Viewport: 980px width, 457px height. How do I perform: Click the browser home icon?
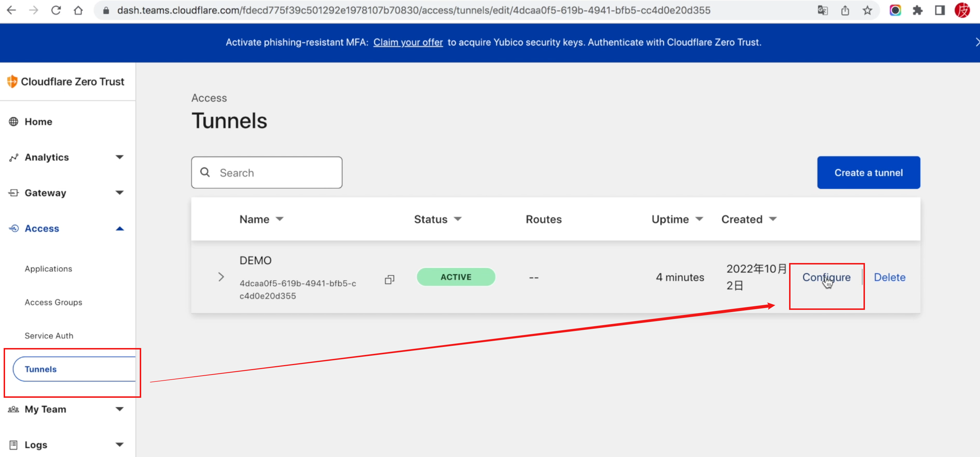click(x=78, y=10)
